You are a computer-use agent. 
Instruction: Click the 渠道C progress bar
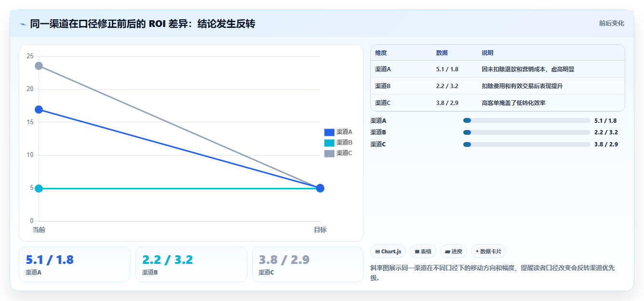526,144
